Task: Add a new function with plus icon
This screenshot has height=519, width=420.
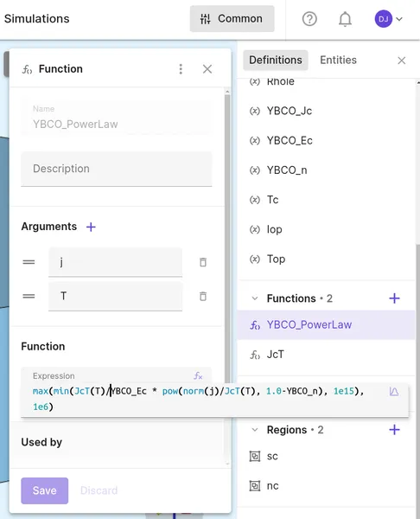Action: pyautogui.click(x=394, y=298)
